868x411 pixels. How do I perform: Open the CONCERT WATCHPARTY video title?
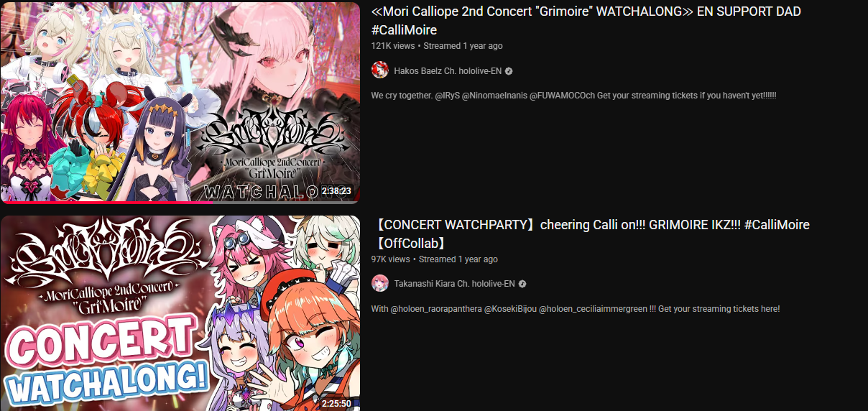click(x=591, y=234)
